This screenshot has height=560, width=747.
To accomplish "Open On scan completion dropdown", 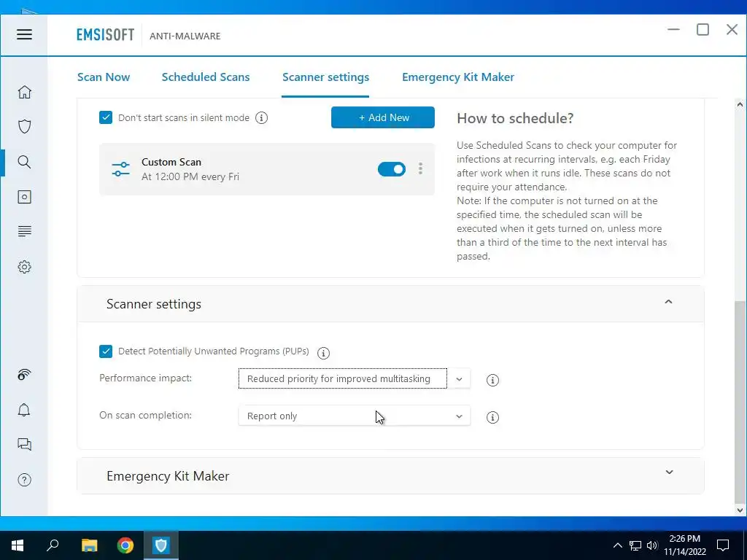I will click(355, 416).
